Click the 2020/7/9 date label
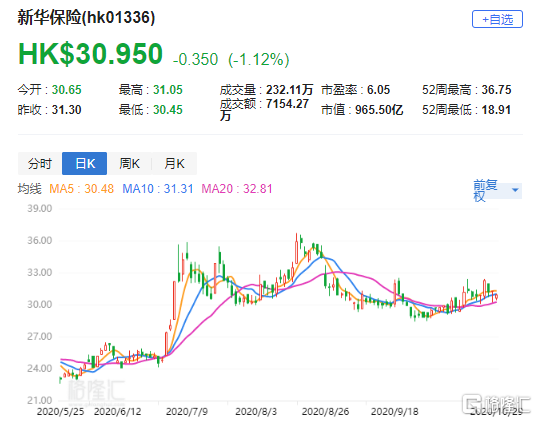The image size is (537, 421). 187,411
